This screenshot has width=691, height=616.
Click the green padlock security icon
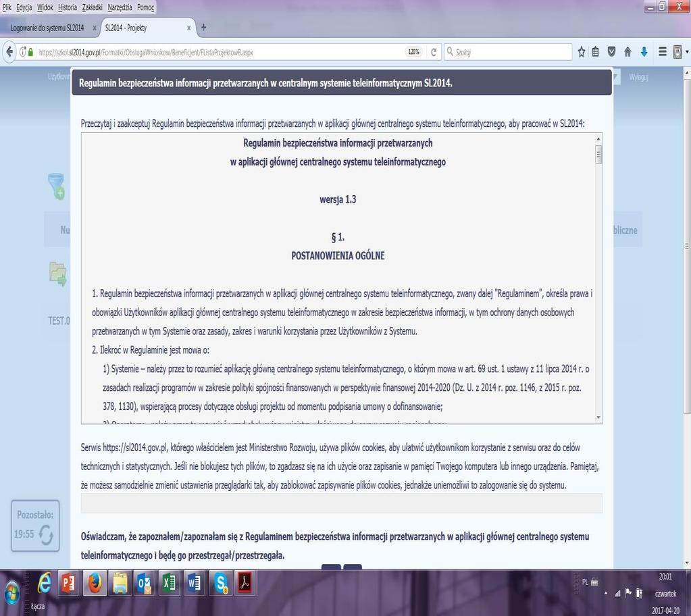point(30,52)
